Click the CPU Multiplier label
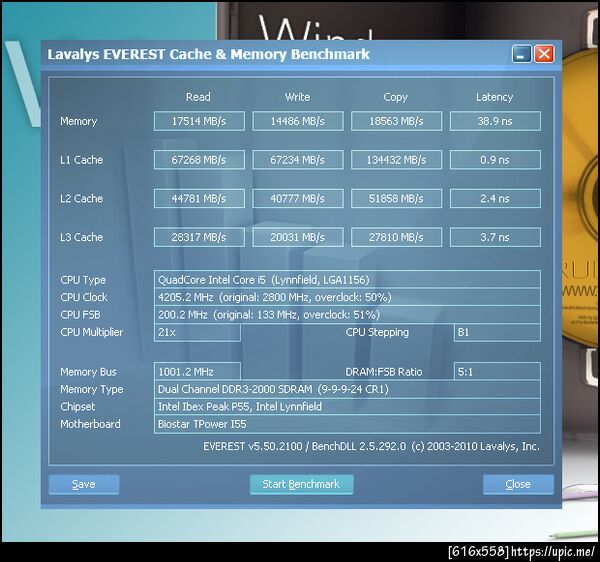The width and height of the screenshot is (600, 562). point(92,332)
